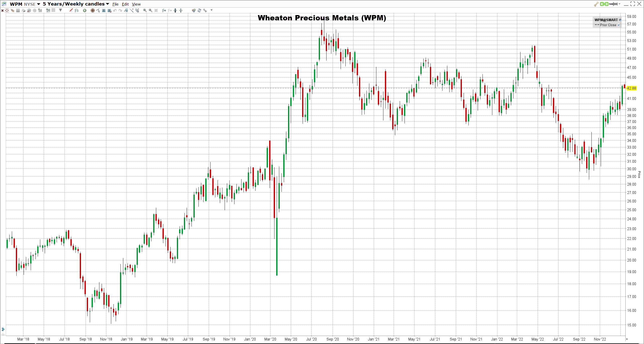The width and height of the screenshot is (644, 344).
Task: Click the undo arrow icon
Action: (115, 11)
